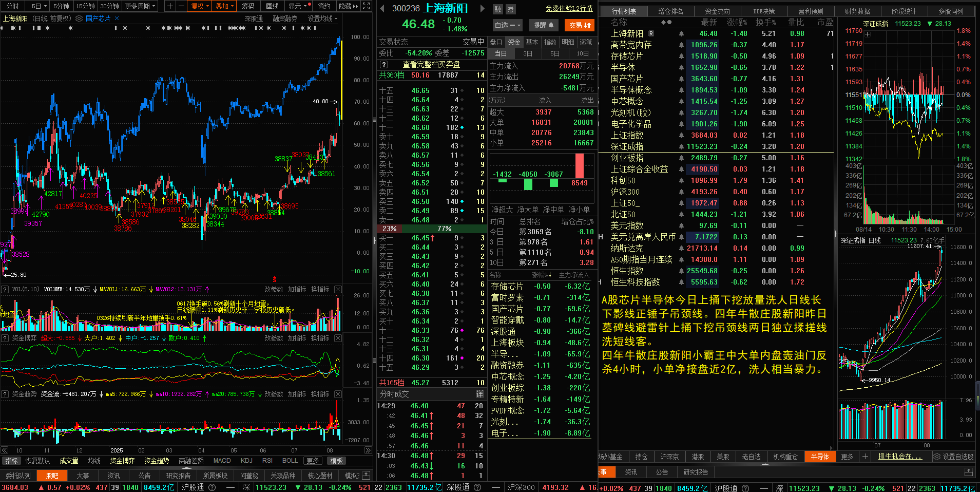Click 模板 template button
The height and width of the screenshot is (492, 980).
(337, 461)
